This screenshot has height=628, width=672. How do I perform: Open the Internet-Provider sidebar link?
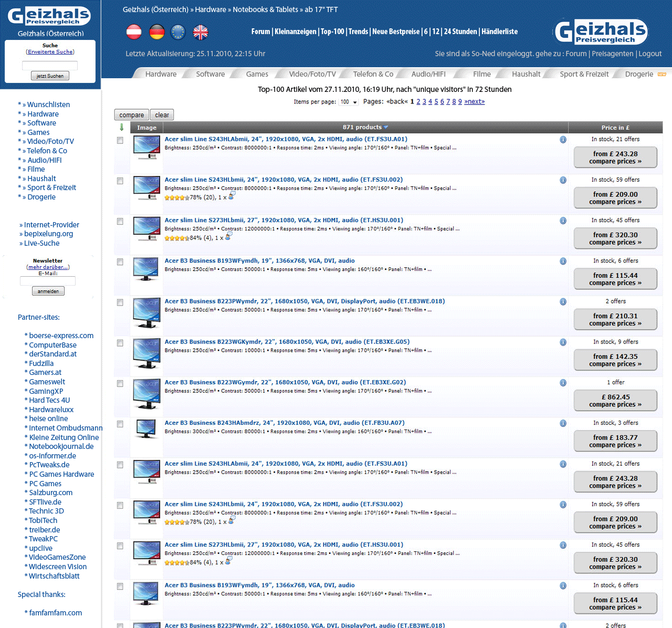pyautogui.click(x=51, y=225)
